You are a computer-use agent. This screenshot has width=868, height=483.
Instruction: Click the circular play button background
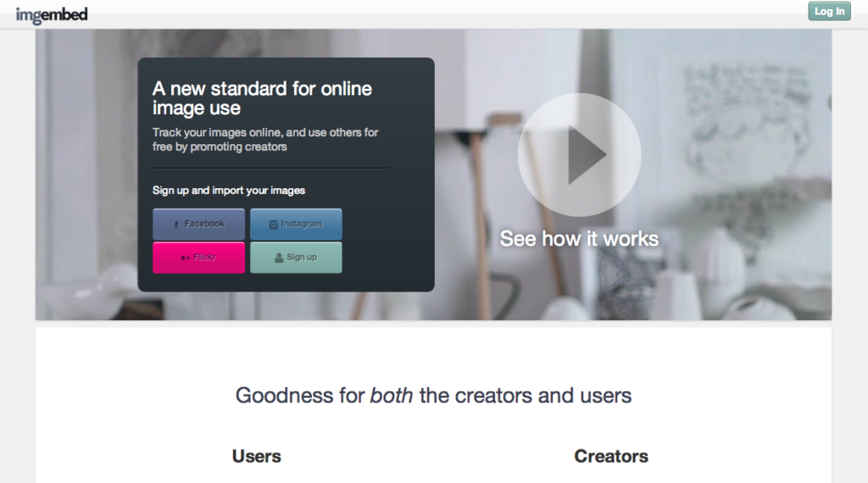579,155
